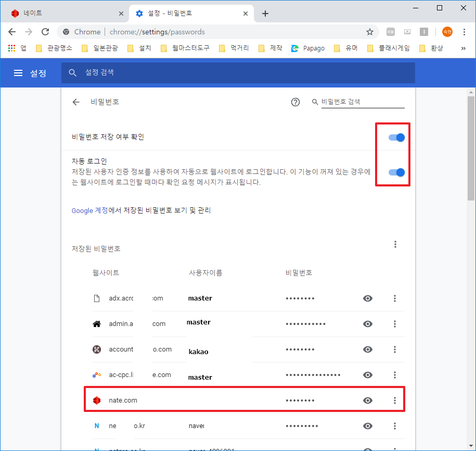Reveal the ac-cpc row password
The height and width of the screenshot is (451, 476).
tap(368, 375)
